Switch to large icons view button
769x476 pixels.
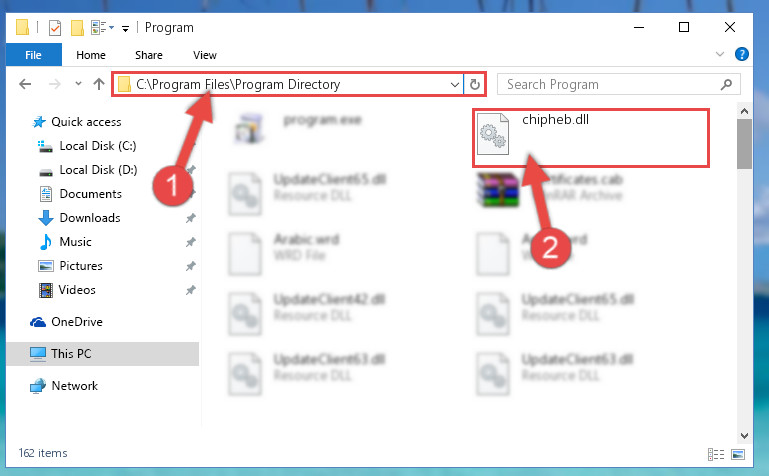coord(738,454)
